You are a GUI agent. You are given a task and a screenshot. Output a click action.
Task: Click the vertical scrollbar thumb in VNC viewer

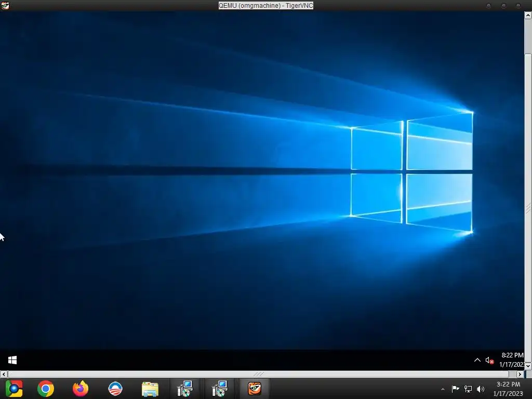tap(528, 208)
